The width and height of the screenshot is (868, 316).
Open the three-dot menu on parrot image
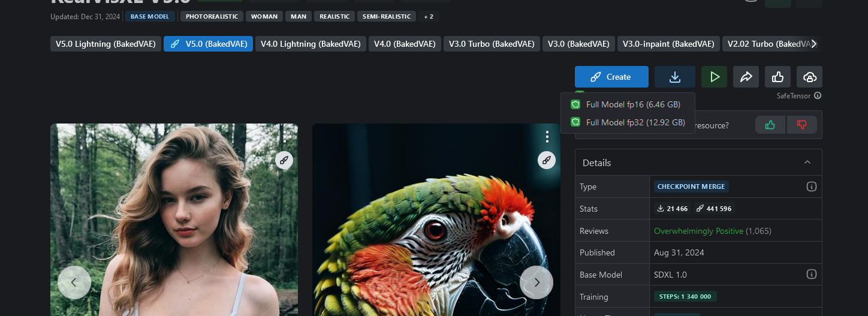click(x=547, y=137)
